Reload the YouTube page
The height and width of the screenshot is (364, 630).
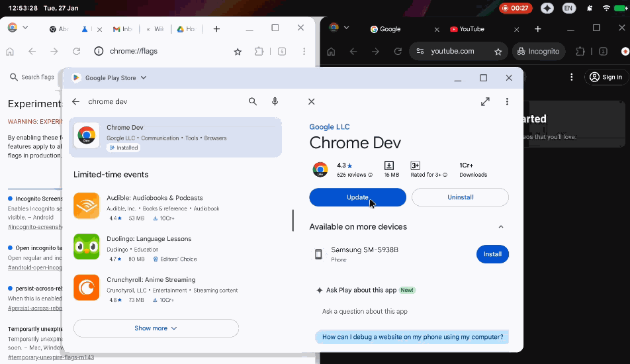coord(398,52)
